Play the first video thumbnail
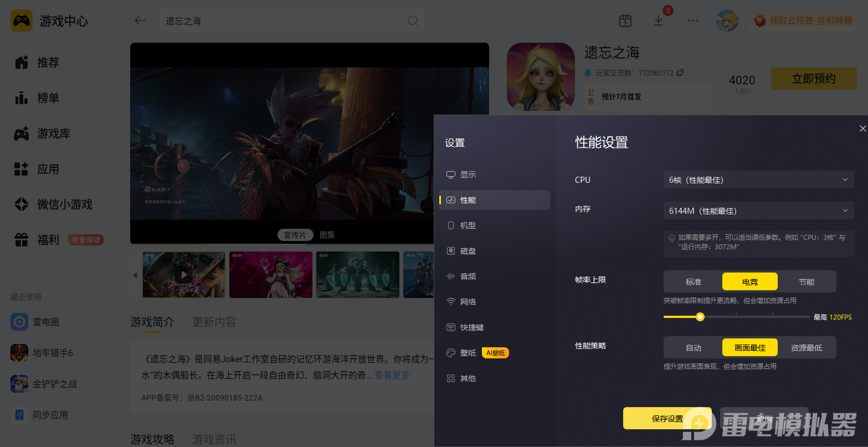 pos(184,275)
